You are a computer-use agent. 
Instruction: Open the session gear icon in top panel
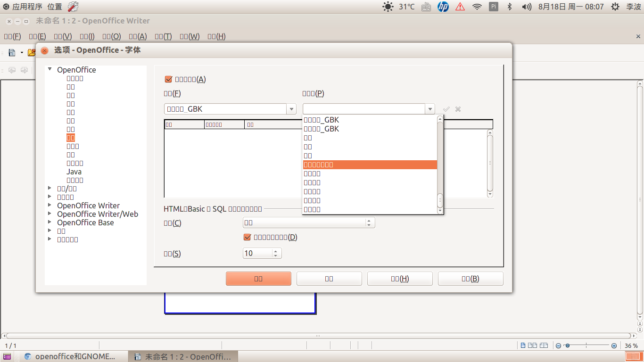[x=615, y=7]
